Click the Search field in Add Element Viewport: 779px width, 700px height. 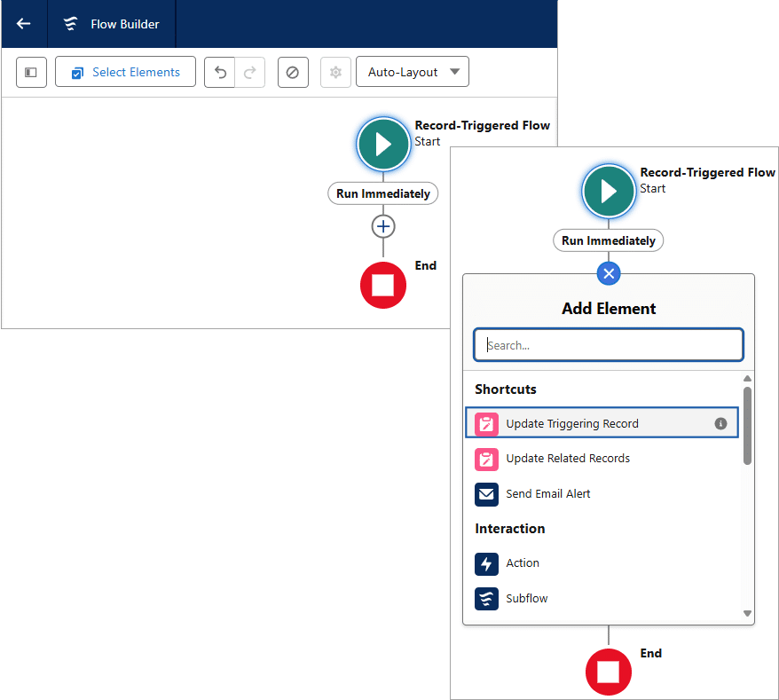tap(609, 345)
